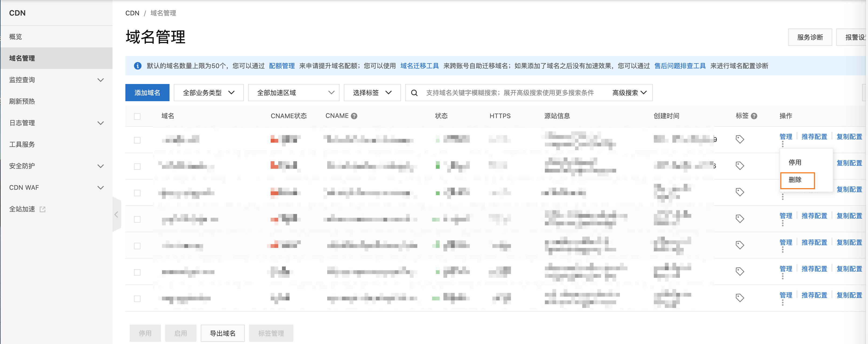Click 复制配置 in the seventh domain row
The width and height of the screenshot is (868, 344).
pyautogui.click(x=849, y=295)
